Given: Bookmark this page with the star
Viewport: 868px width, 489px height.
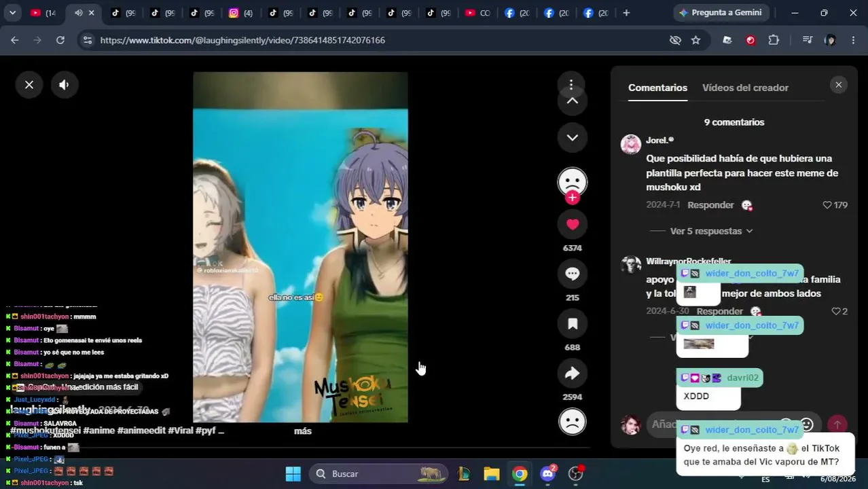Looking at the screenshot, I should tap(695, 40).
